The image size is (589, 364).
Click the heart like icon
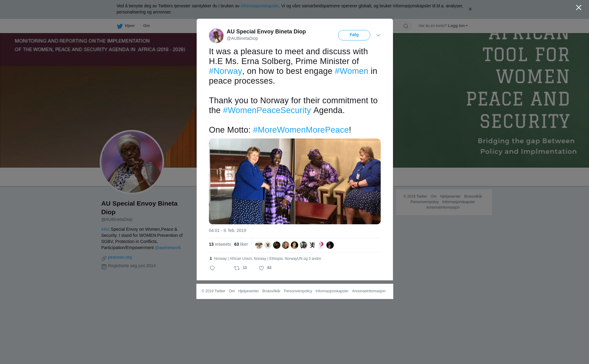pos(261,268)
